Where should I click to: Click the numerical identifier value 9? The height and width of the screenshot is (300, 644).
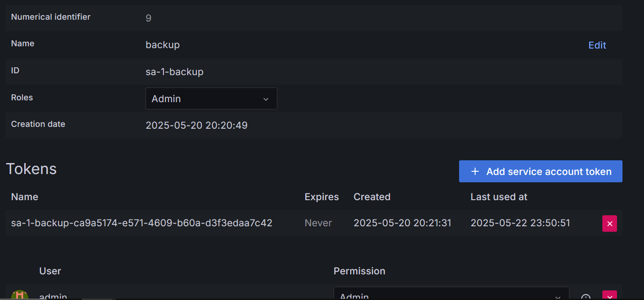[148, 18]
